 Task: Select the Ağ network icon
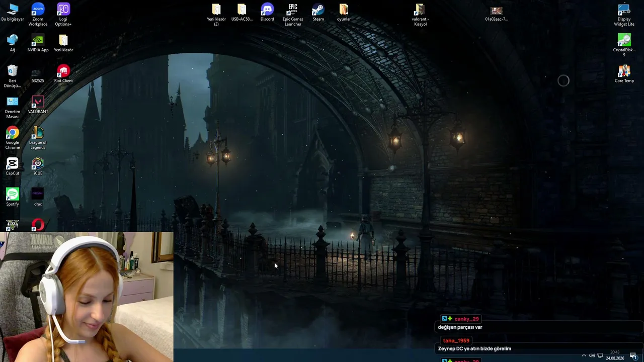[13, 43]
